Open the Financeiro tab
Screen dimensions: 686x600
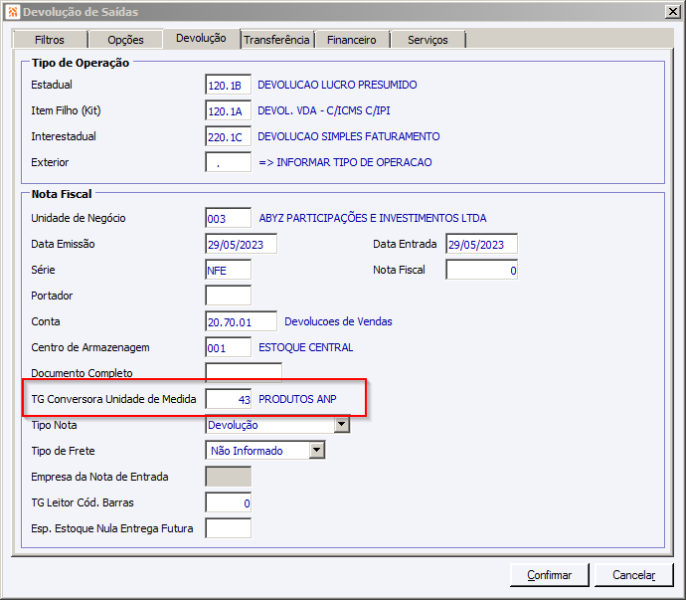(x=352, y=40)
